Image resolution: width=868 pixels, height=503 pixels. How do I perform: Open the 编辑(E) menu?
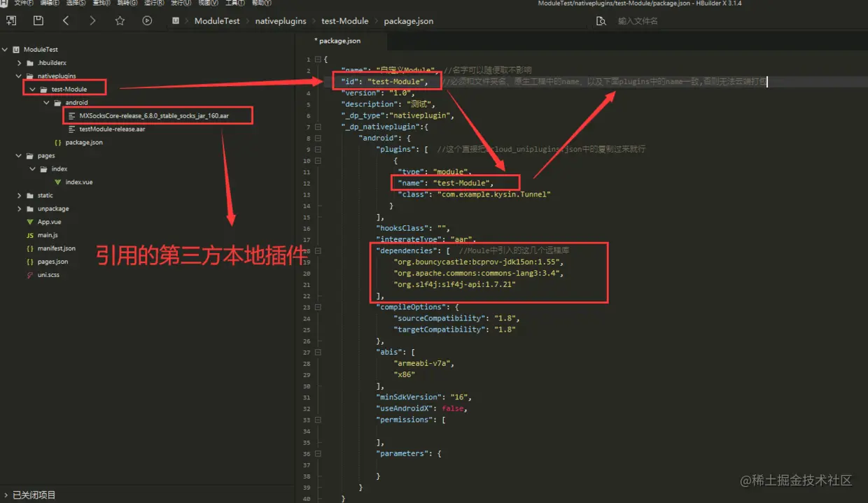pyautogui.click(x=49, y=3)
